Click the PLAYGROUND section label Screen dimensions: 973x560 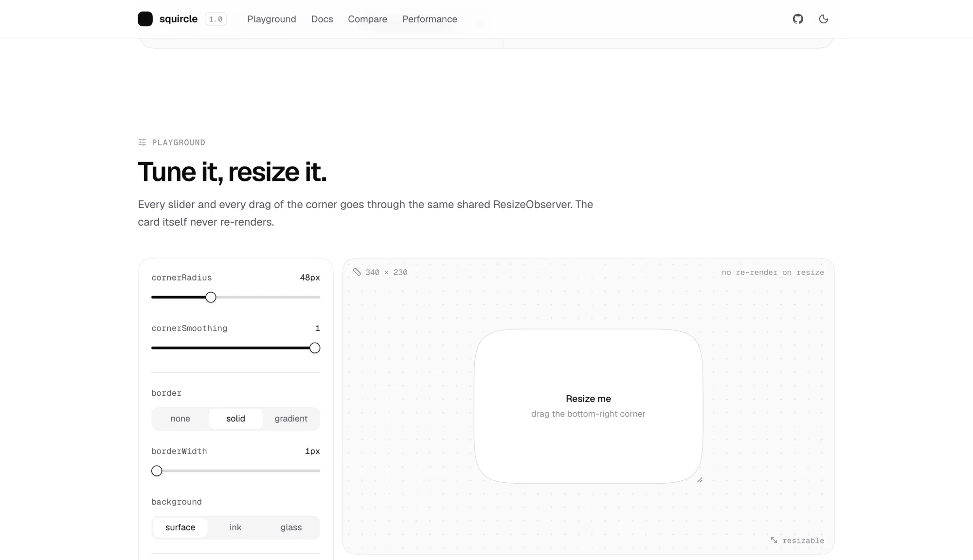[179, 142]
